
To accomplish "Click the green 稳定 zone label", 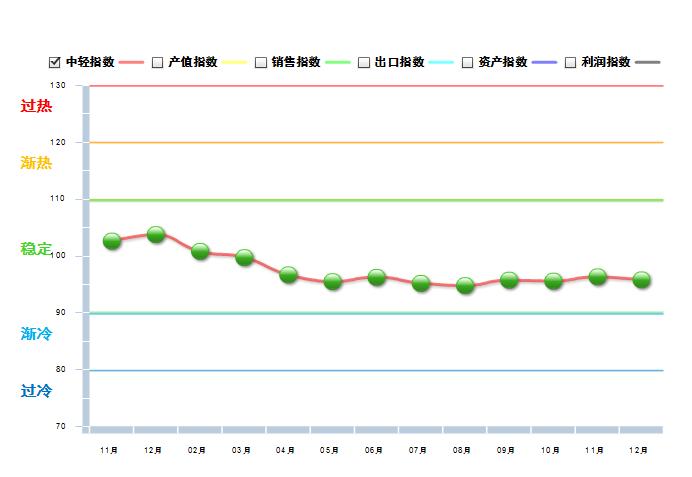I will (36, 249).
